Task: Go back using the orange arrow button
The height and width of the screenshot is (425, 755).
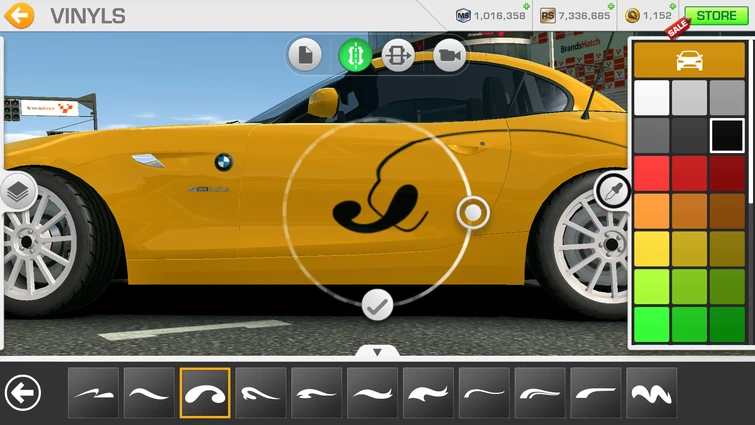Action: (19, 15)
